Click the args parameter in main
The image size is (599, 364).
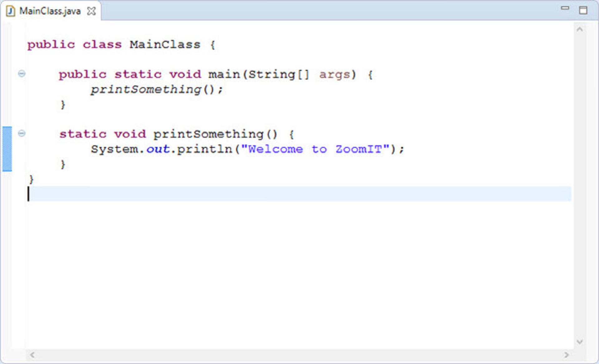click(334, 75)
